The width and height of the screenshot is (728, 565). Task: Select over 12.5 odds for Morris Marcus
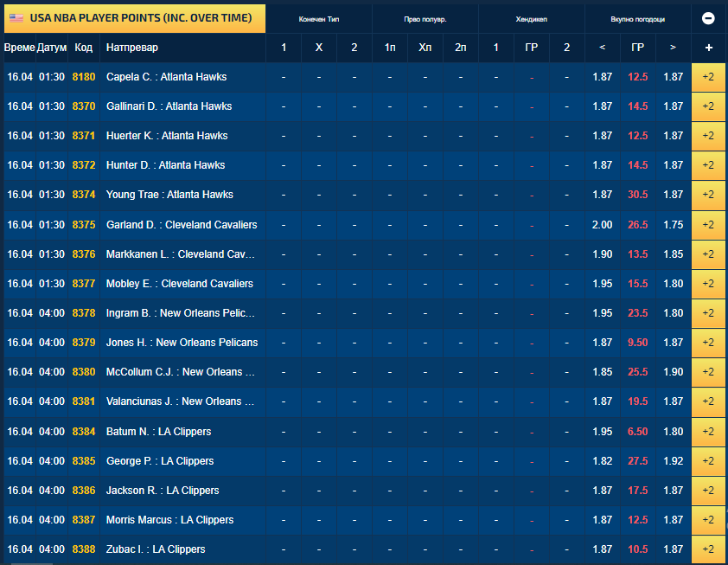[674, 520]
